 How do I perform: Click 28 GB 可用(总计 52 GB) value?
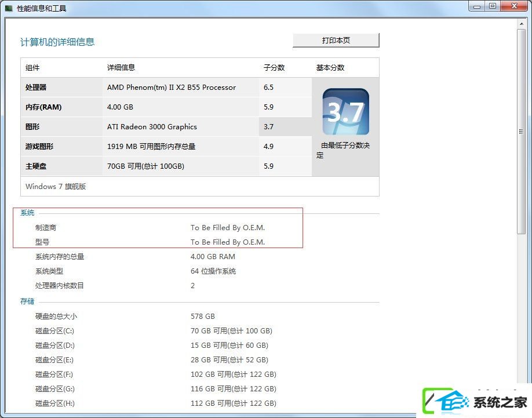coord(229,359)
